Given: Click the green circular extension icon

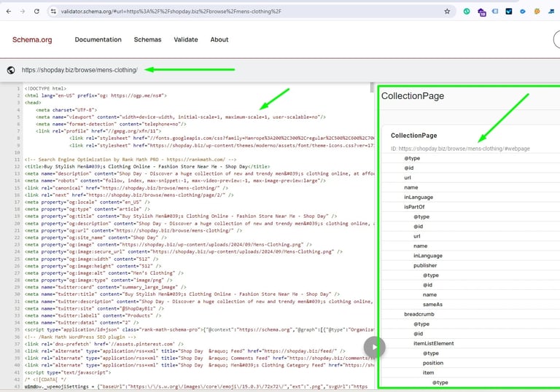Looking at the screenshot, I should [467, 12].
